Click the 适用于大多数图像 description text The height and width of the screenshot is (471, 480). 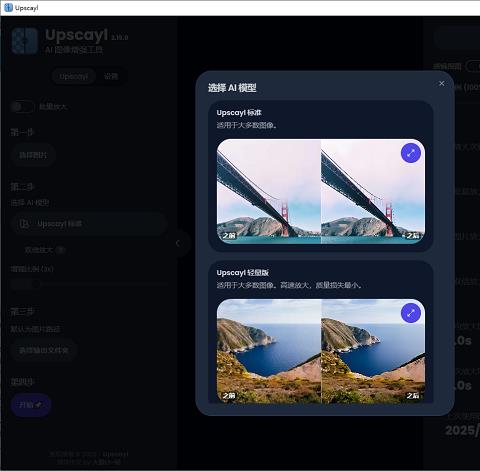coord(247,125)
